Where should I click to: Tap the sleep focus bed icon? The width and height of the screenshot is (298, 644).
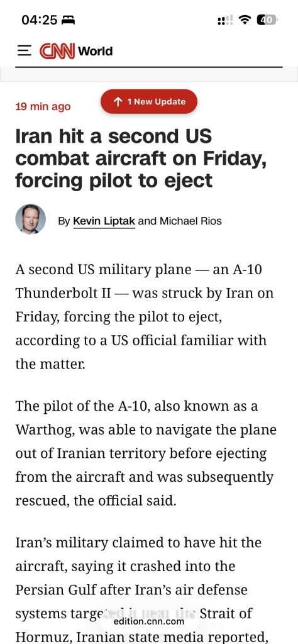[68, 19]
